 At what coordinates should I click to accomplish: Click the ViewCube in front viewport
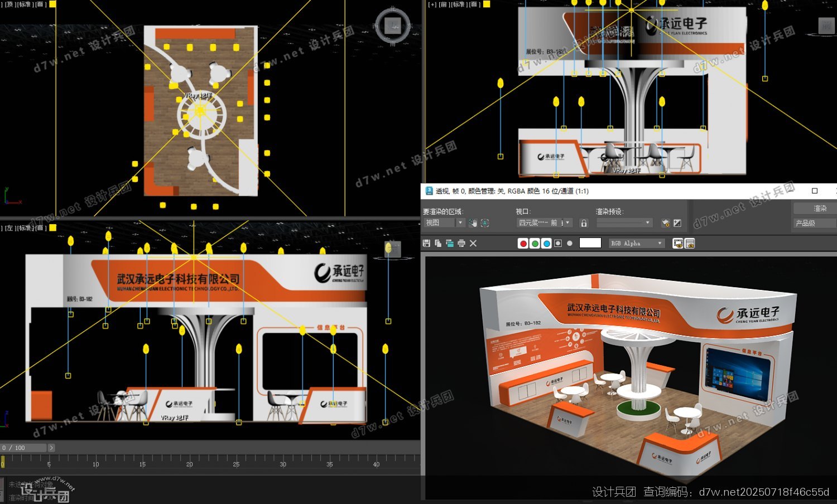[826, 25]
